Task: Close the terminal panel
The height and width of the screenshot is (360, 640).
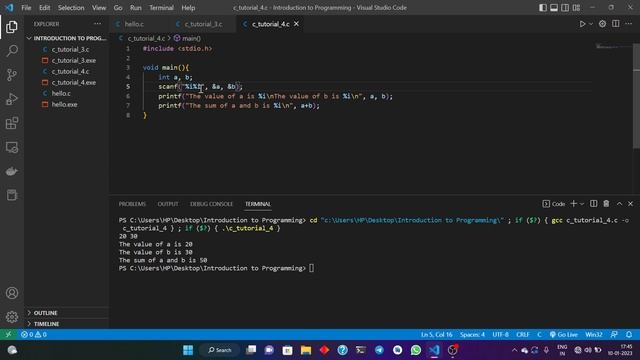Action: pyautogui.click(x=630, y=204)
